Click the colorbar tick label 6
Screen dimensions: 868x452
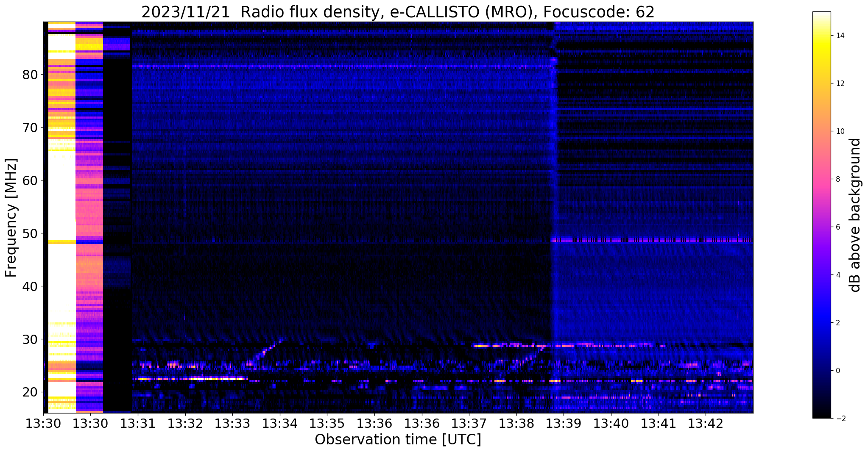point(837,227)
